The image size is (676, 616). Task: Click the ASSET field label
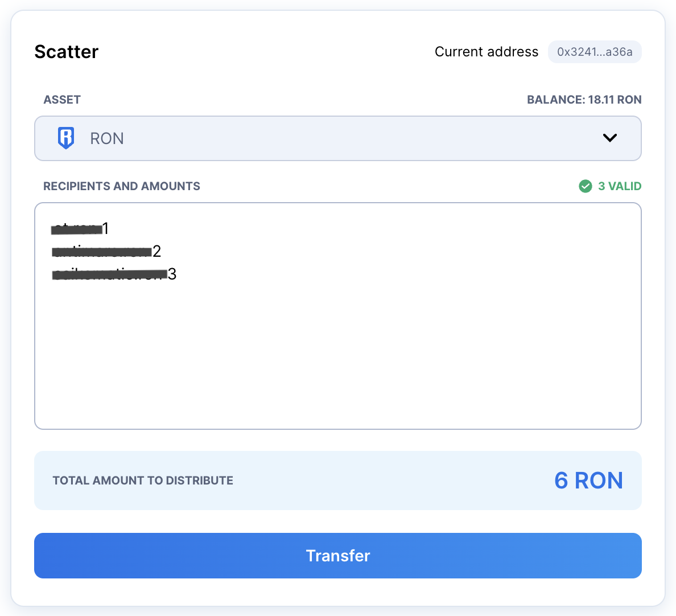click(62, 100)
